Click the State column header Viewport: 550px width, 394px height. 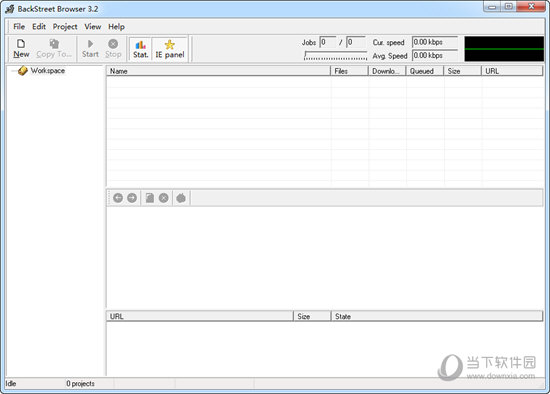coord(437,316)
